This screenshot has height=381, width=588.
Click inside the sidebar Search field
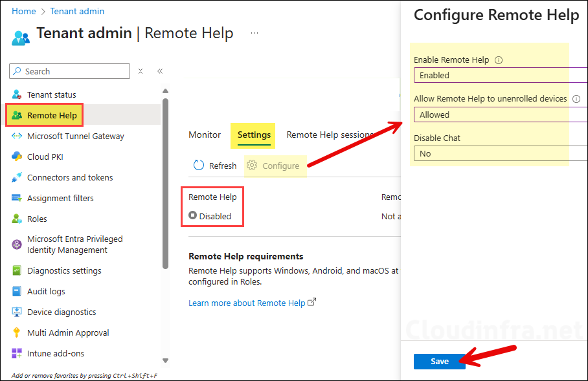70,71
